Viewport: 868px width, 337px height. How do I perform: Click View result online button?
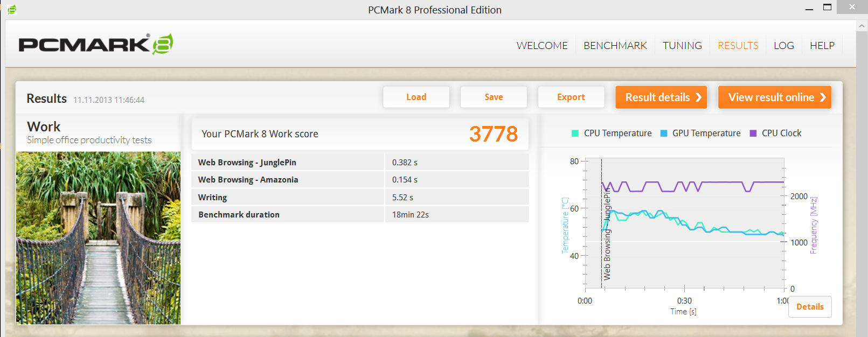[x=775, y=97]
